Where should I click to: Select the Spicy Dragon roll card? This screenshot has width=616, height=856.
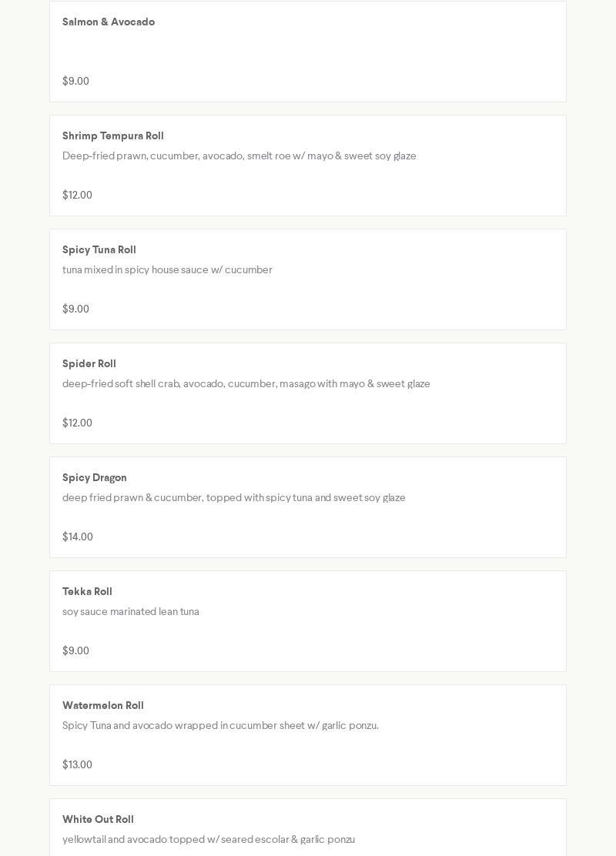(x=308, y=507)
